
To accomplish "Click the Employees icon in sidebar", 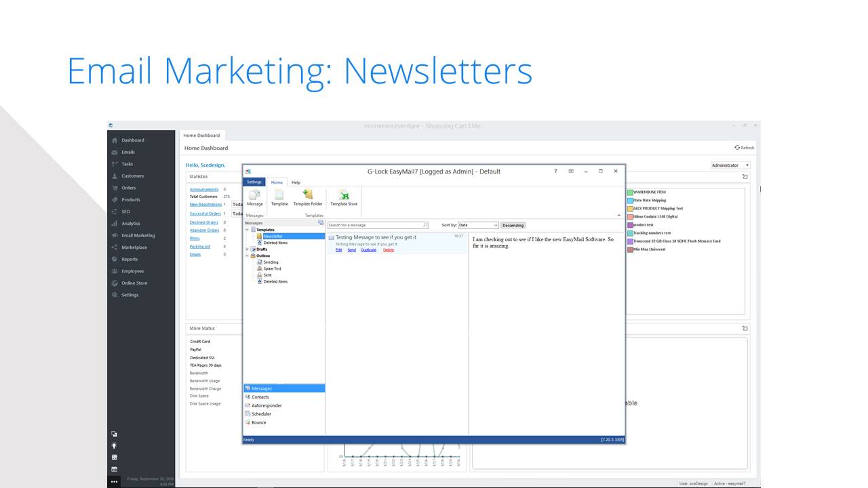I will [x=115, y=271].
